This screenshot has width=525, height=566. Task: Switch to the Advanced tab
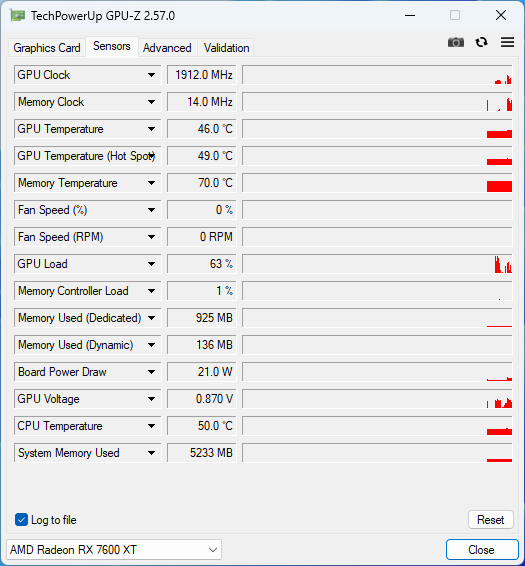tap(167, 48)
